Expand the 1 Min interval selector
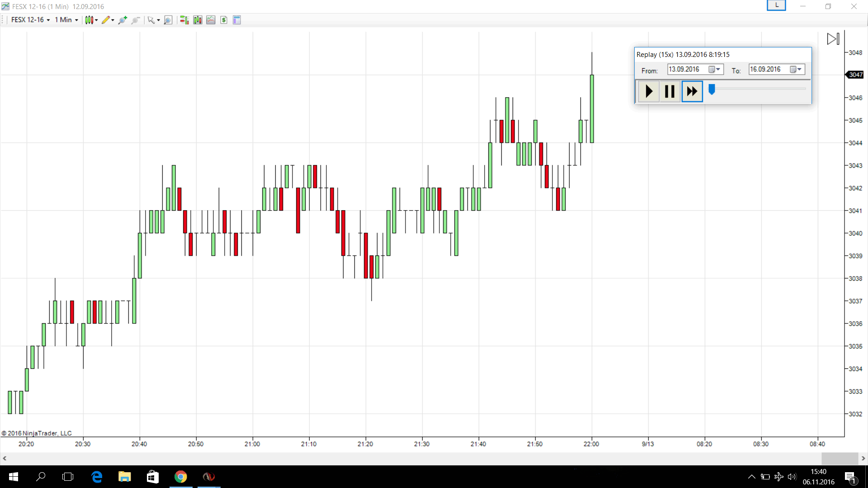 (x=66, y=20)
